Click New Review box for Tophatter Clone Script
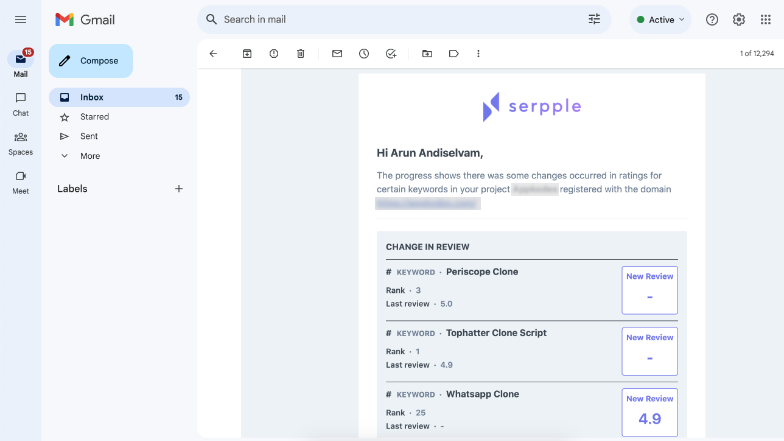 coord(650,352)
